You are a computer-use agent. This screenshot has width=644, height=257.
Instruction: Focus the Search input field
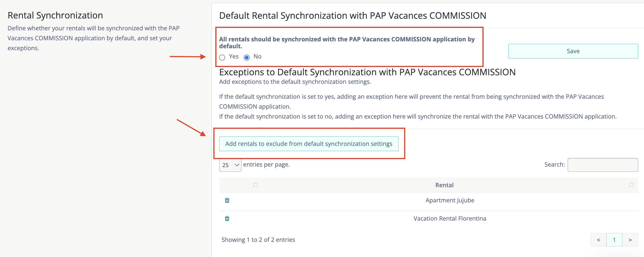click(x=603, y=165)
